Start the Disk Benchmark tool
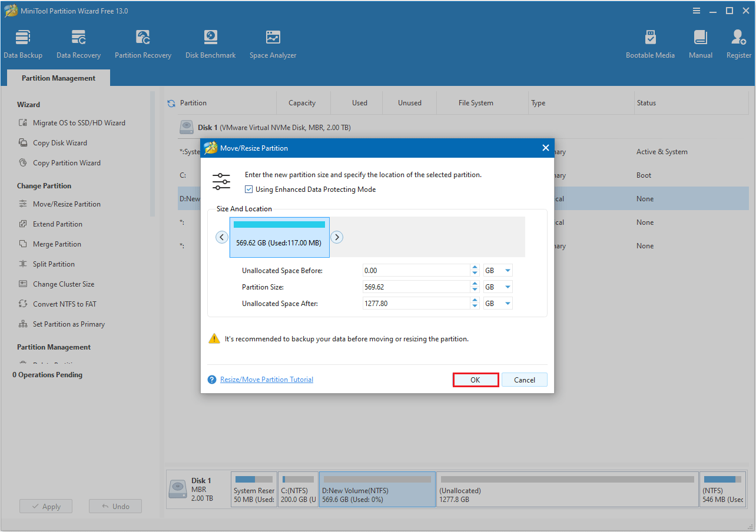This screenshot has width=756, height=532. 210,44
